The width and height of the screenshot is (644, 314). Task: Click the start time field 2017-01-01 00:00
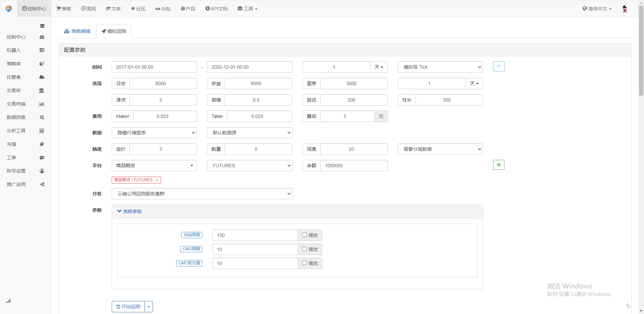(154, 67)
